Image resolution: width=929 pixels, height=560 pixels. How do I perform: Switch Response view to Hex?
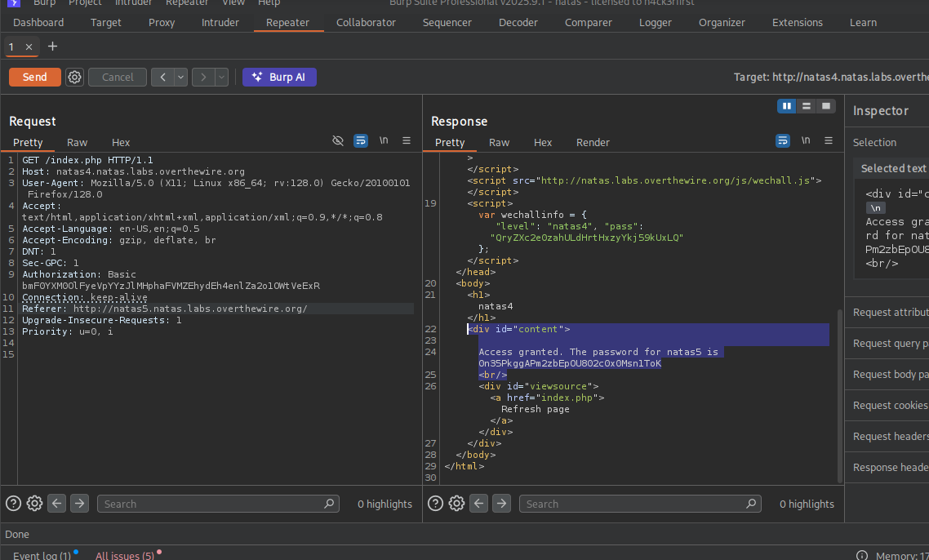pyautogui.click(x=543, y=142)
